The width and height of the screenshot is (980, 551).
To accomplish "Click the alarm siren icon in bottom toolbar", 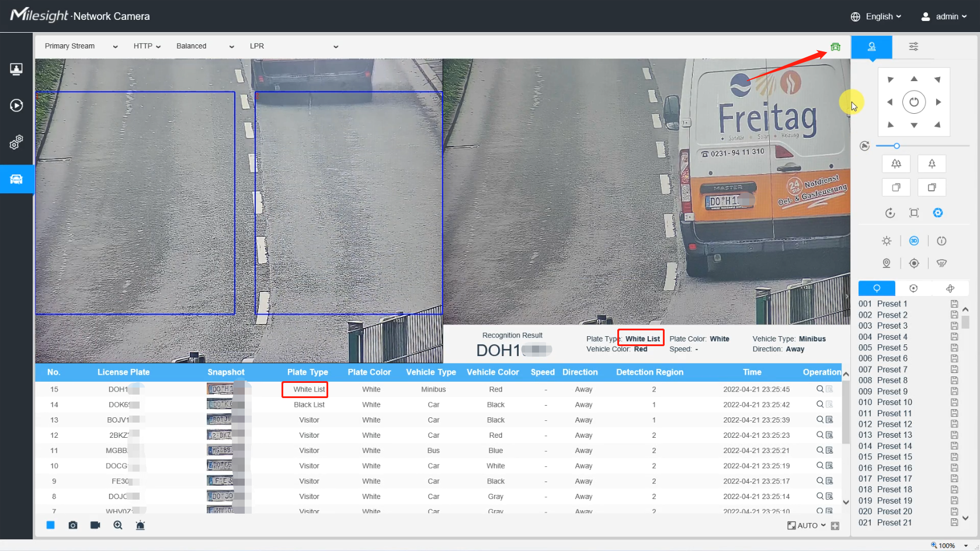I will (x=140, y=525).
